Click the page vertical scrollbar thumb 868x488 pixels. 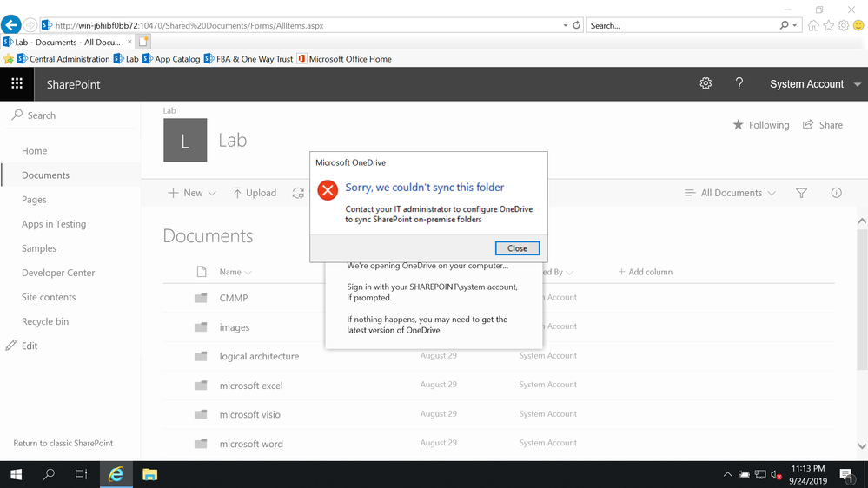tap(862, 299)
